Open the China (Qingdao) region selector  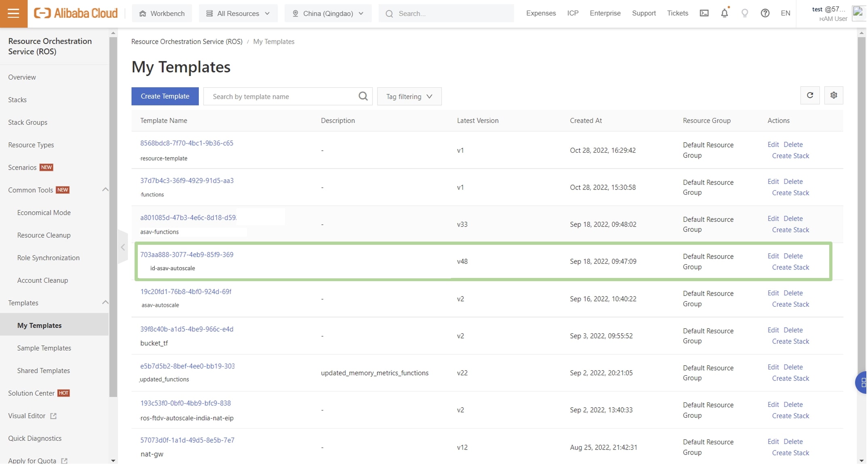coord(328,13)
